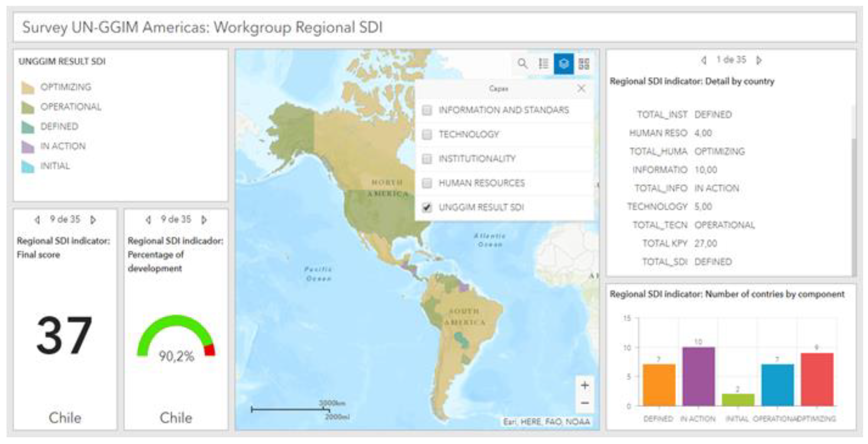Zoom in on the map
868x444 pixels.
(585, 386)
